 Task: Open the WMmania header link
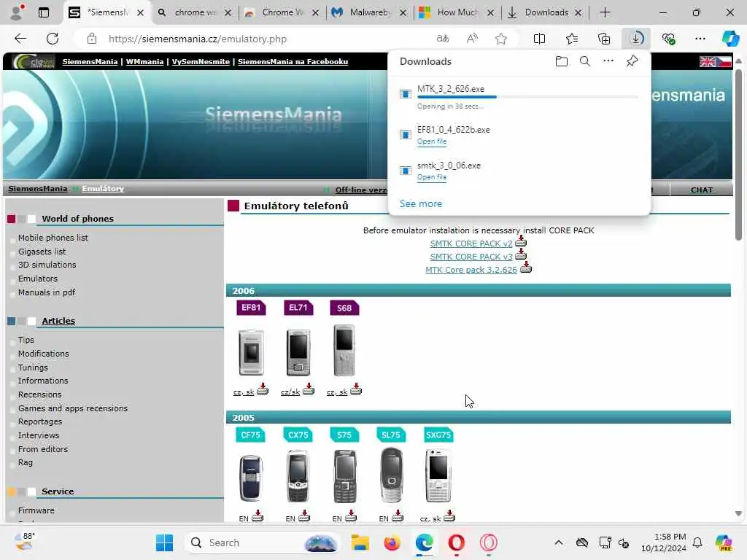click(x=144, y=62)
